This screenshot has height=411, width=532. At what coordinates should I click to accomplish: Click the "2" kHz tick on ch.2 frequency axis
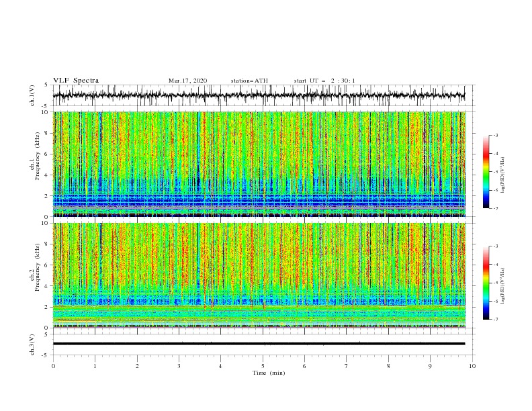(46, 307)
